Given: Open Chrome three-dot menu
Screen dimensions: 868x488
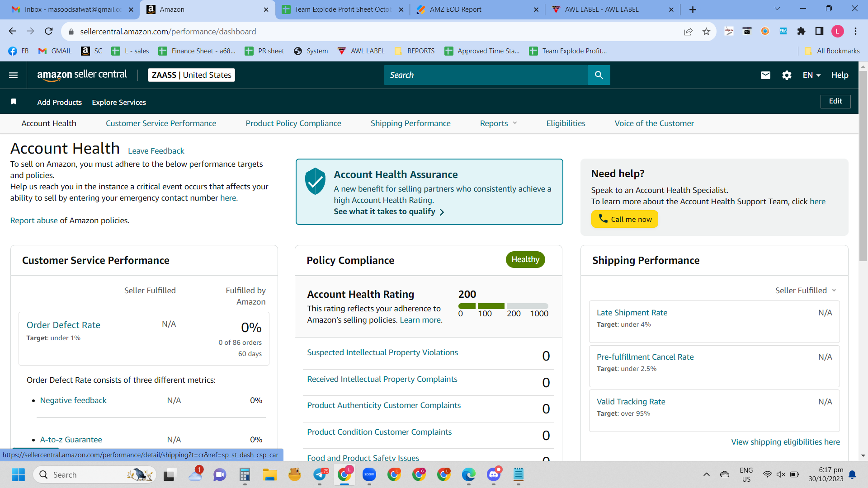Looking at the screenshot, I should tap(855, 31).
